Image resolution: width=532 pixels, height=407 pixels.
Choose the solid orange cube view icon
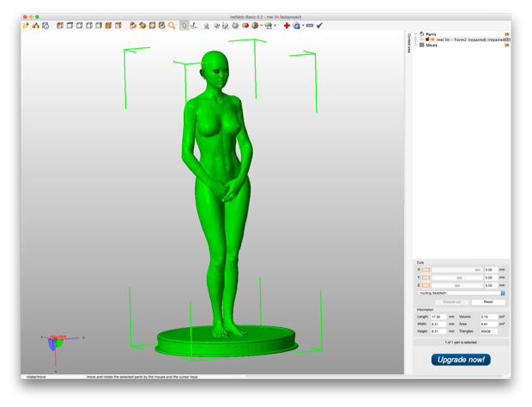click(x=108, y=26)
